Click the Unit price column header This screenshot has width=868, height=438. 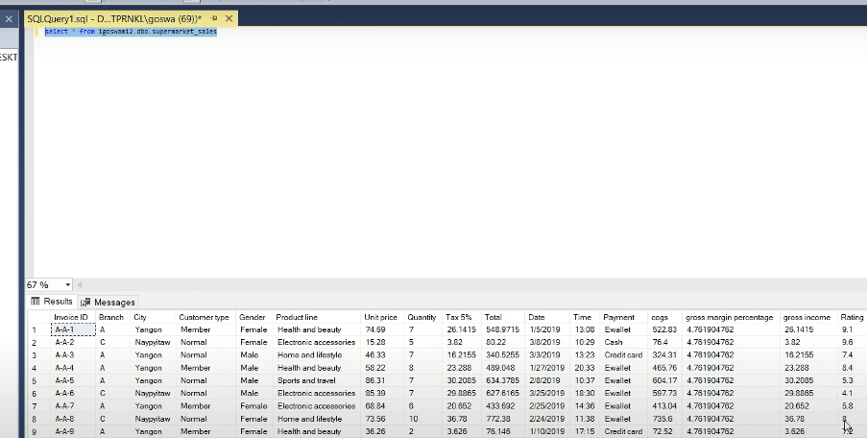point(380,317)
